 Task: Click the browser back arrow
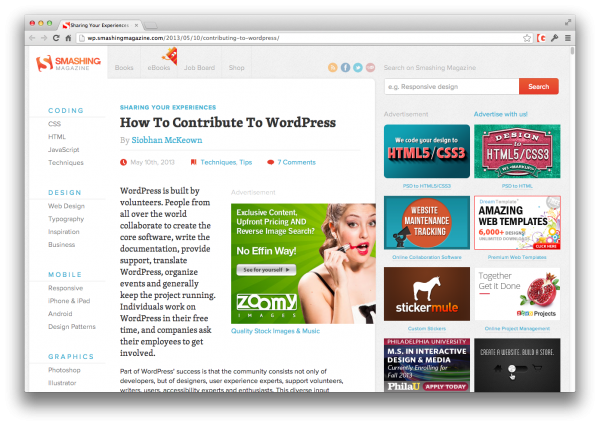[32, 38]
